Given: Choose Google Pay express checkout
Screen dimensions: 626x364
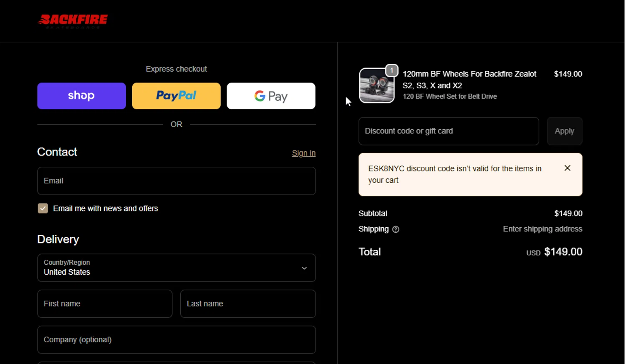Looking at the screenshot, I should pyautogui.click(x=271, y=96).
